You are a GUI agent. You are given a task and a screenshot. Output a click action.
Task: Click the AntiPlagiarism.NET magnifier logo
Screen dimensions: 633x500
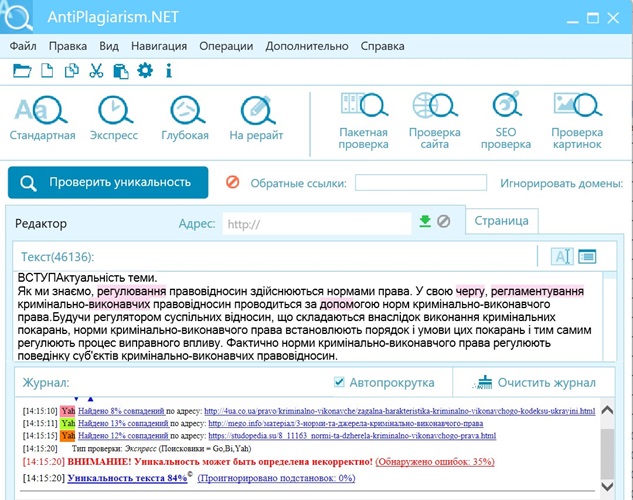click(17, 17)
